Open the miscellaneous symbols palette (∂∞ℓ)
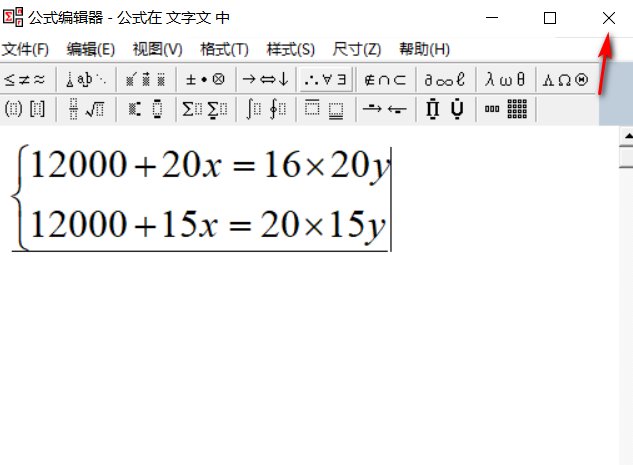 point(445,80)
